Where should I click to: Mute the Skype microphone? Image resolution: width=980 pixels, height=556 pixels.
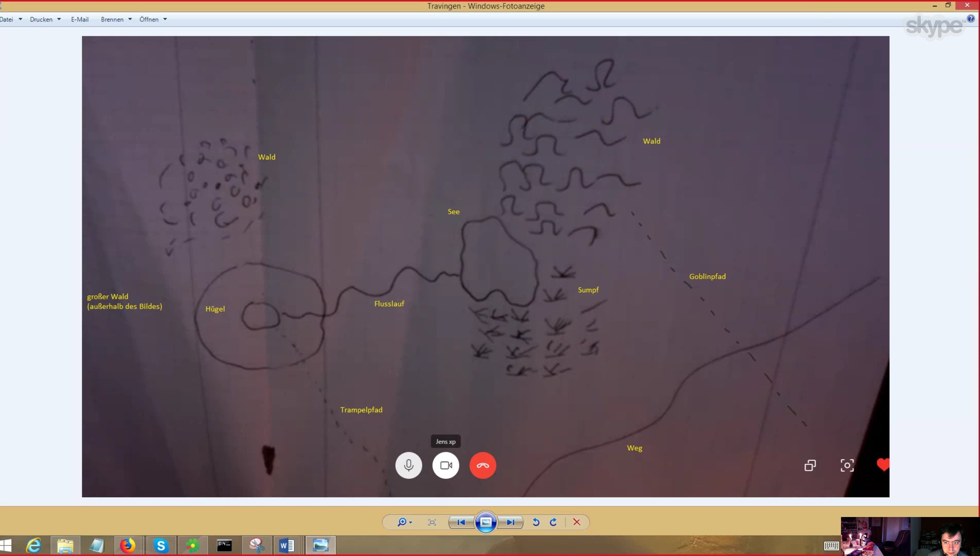[x=408, y=465]
